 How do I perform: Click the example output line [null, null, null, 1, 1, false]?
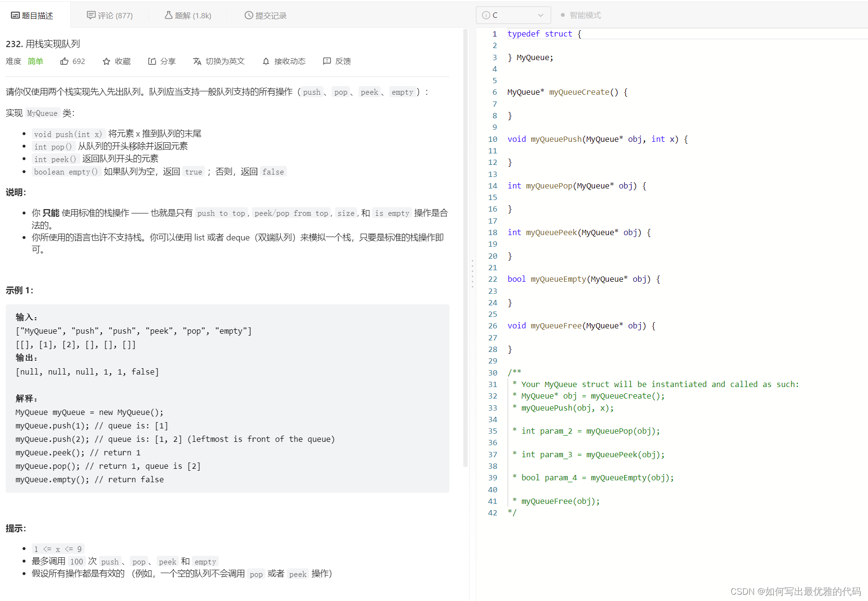pyautogui.click(x=87, y=372)
